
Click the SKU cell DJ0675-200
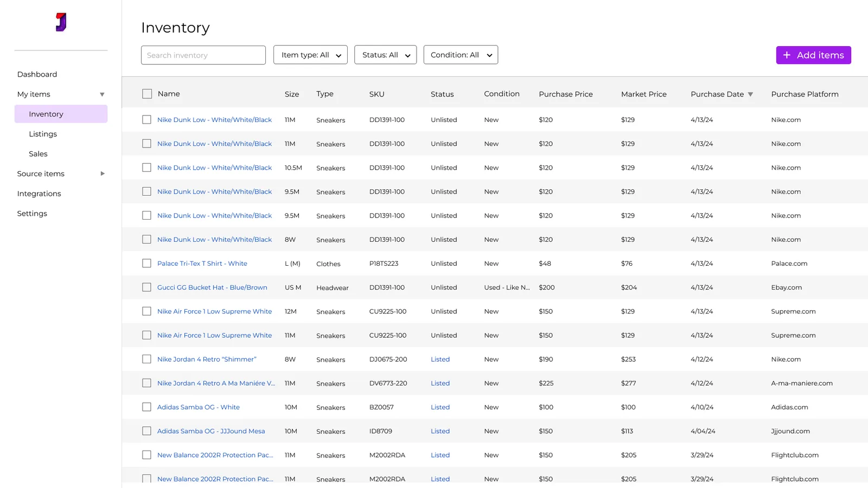pos(388,359)
